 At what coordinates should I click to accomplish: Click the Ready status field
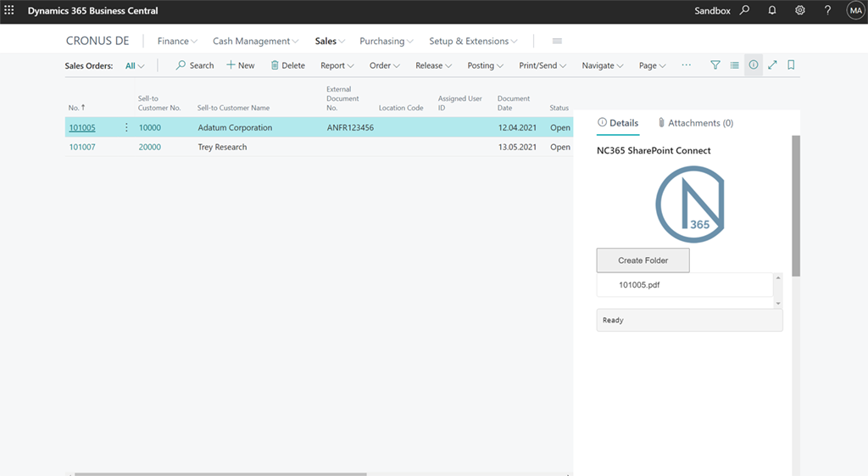(689, 320)
